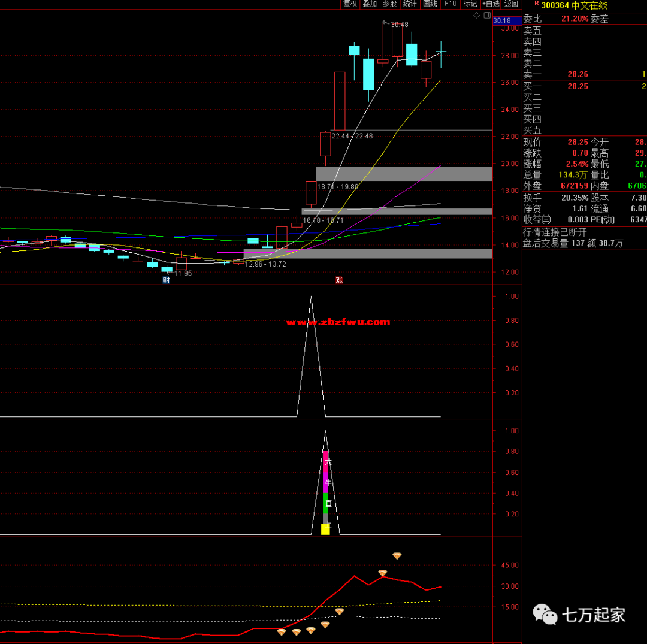Screen dimensions: 647x644
Task: Open the 复权 menu in top toolbar
Action: tap(350, 4)
